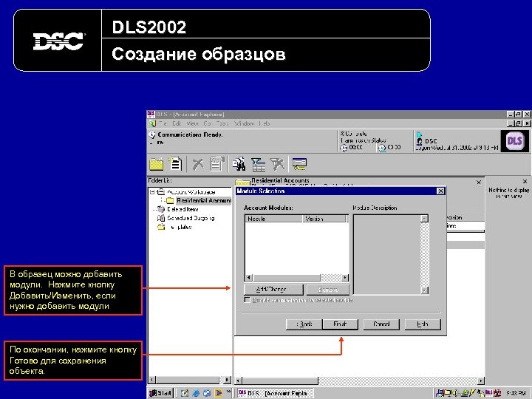Click the communications window toolbar icon
Image resolution: width=532 pixels, height=399 pixels.
coord(299,164)
